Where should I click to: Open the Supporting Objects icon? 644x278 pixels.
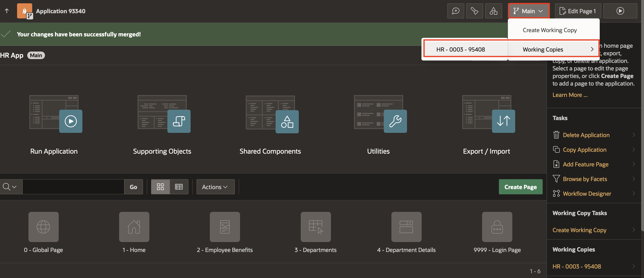179,121
